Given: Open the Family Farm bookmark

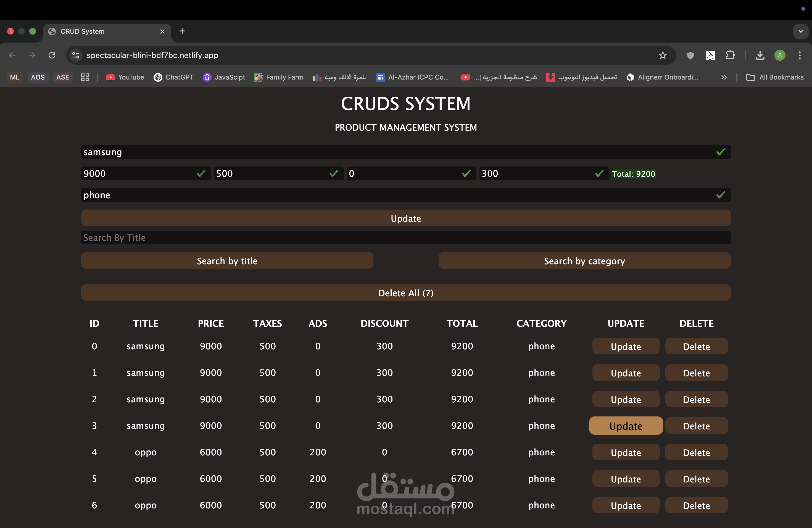Looking at the screenshot, I should coord(279,77).
